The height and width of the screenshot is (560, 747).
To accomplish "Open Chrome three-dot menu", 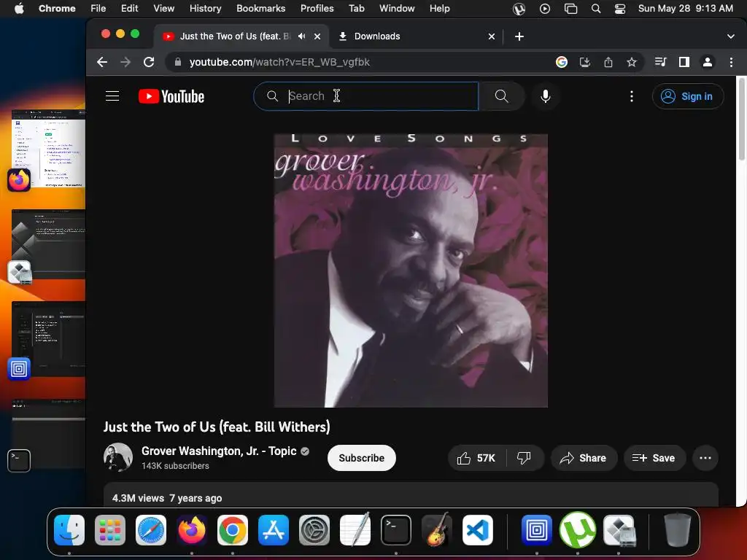I will click(x=731, y=62).
